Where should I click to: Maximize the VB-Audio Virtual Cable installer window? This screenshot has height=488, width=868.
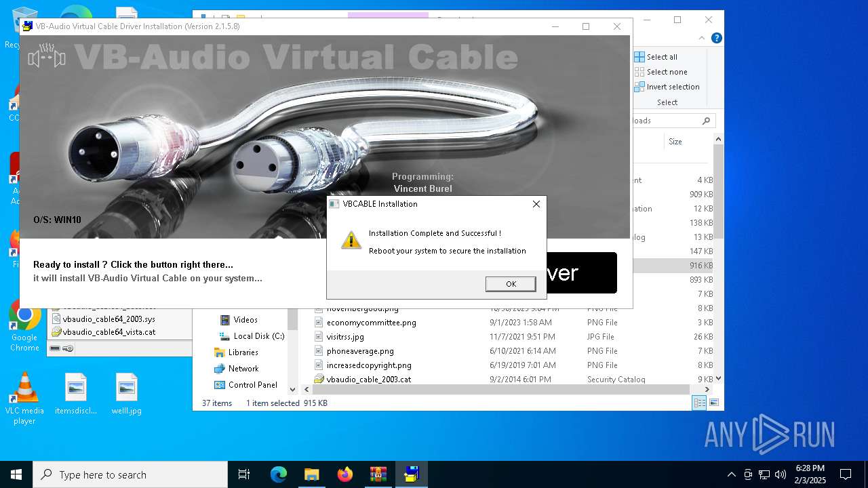586,26
